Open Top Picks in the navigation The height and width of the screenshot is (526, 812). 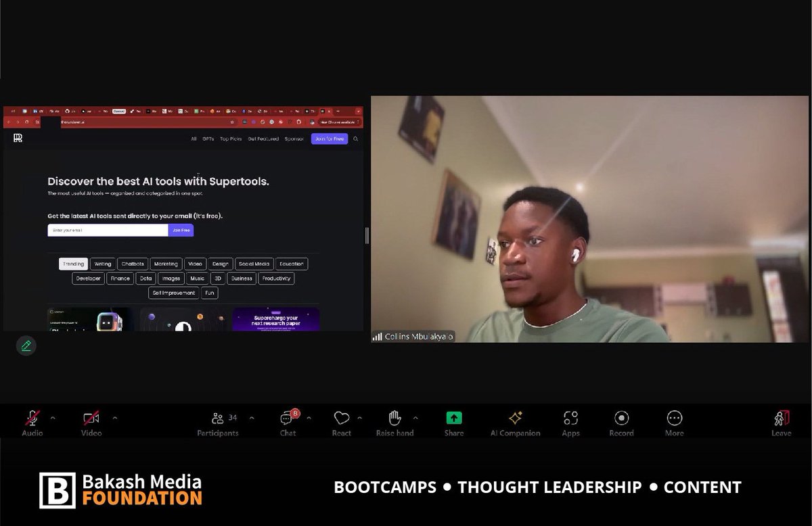(231, 139)
